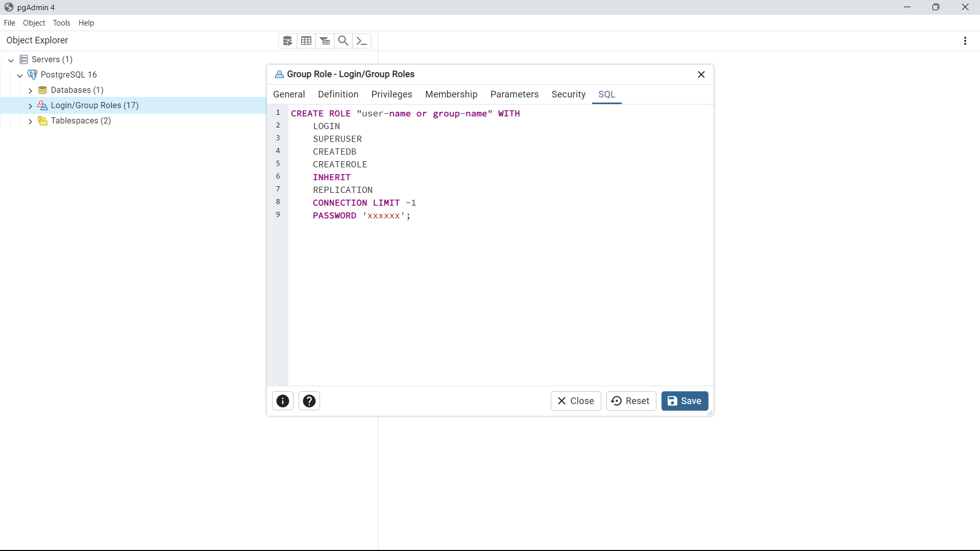Click the dialog resize grip corner
Viewport: 980px width, 551px height.
pyautogui.click(x=709, y=412)
